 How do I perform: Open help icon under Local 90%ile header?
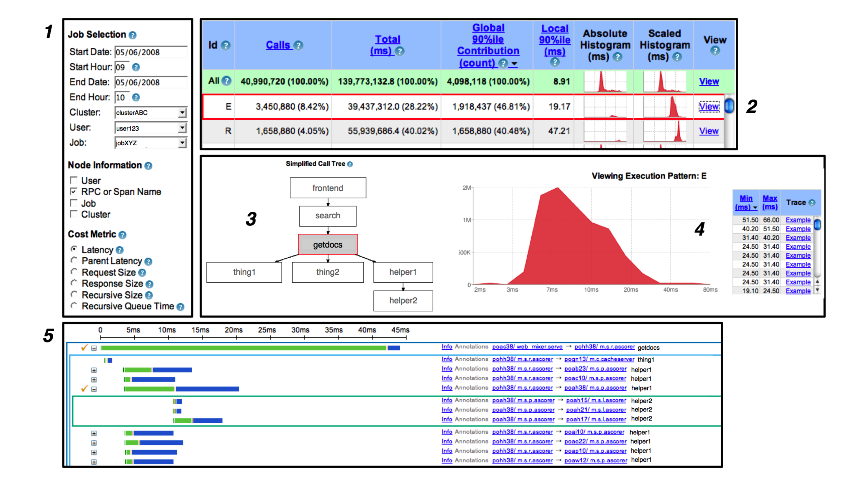pyautogui.click(x=555, y=62)
